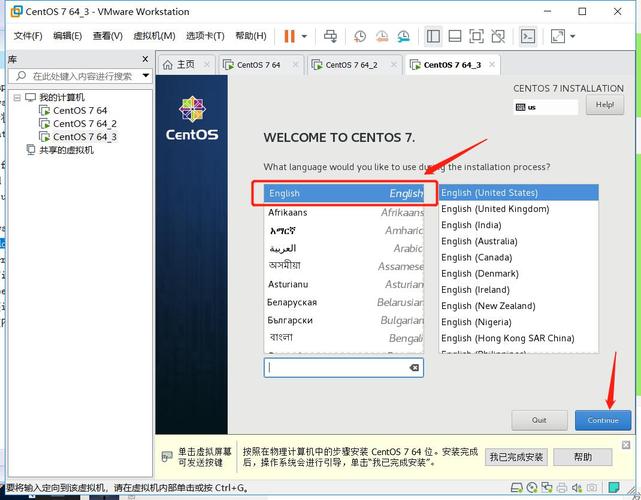Click the CD/DVD drive status icon

532,487
